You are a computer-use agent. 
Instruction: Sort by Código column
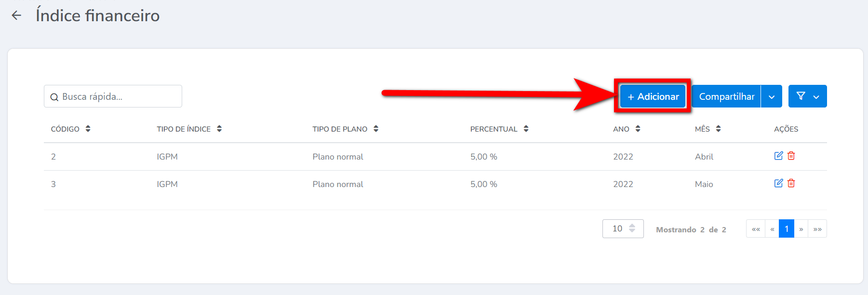tap(88, 129)
